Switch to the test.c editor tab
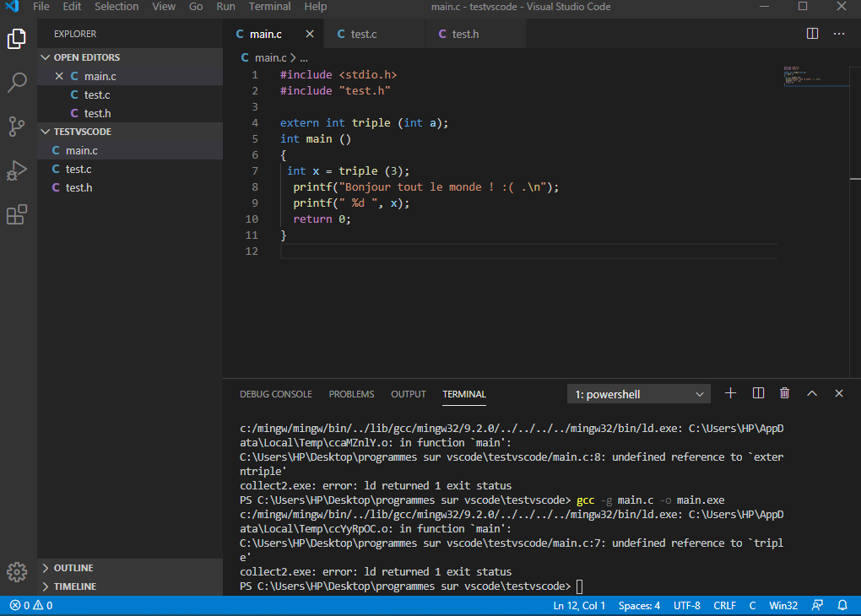This screenshot has height=616, width=861. click(x=374, y=34)
